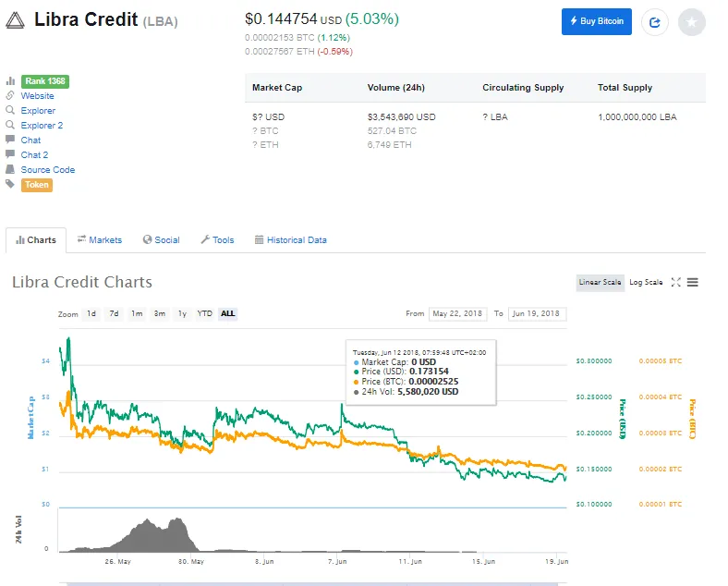Click the $0.144754 USD price
728x586 pixels.
click(x=294, y=19)
